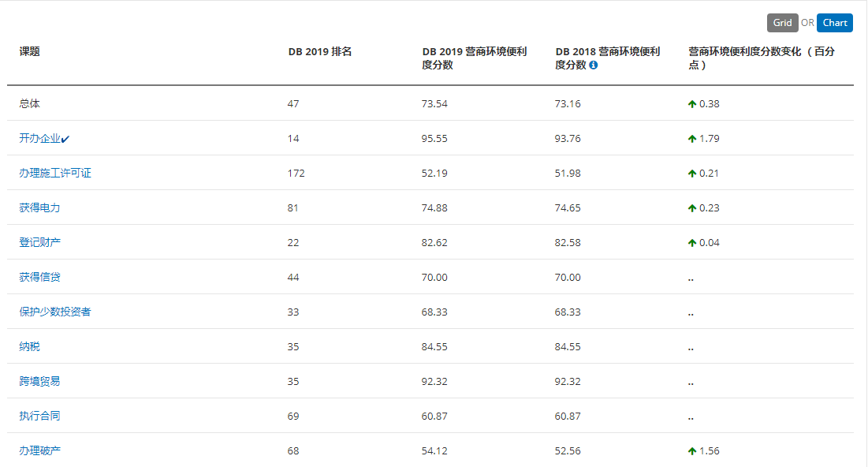Click the info icon beside DB 2018 header
The image size is (868, 467).
click(594, 65)
